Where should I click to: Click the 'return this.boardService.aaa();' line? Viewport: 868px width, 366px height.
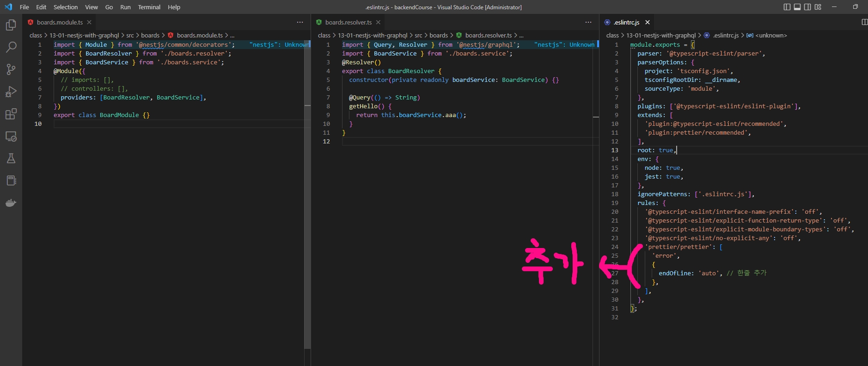[x=411, y=115]
